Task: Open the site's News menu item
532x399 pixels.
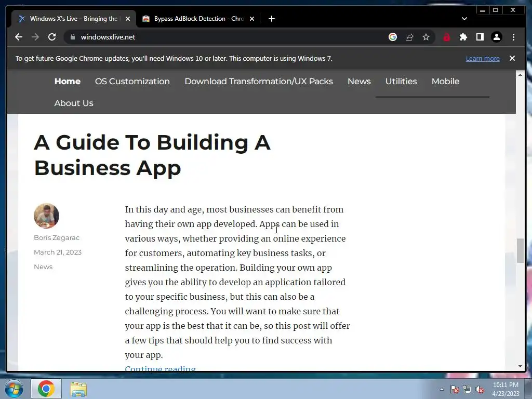Action: (359, 82)
